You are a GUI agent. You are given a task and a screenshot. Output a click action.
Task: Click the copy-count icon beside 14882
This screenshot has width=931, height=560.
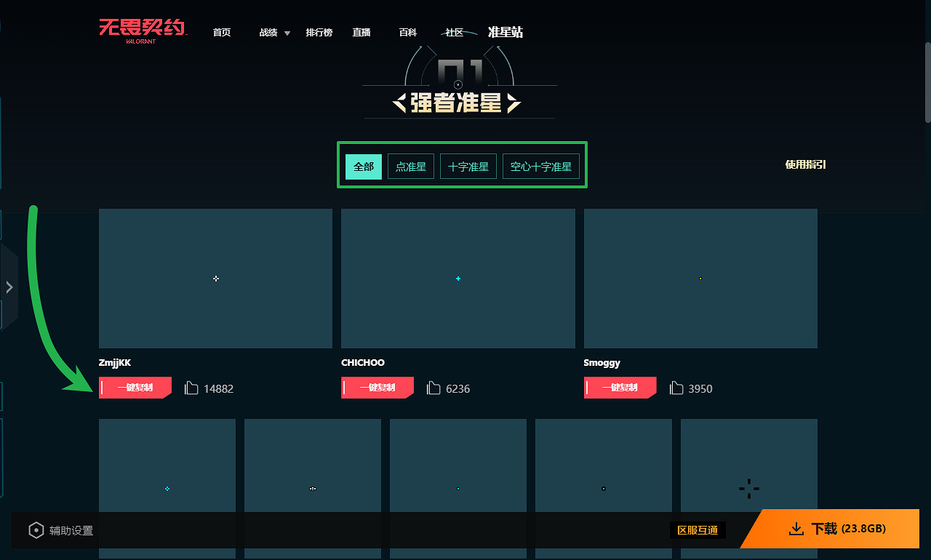pos(191,388)
